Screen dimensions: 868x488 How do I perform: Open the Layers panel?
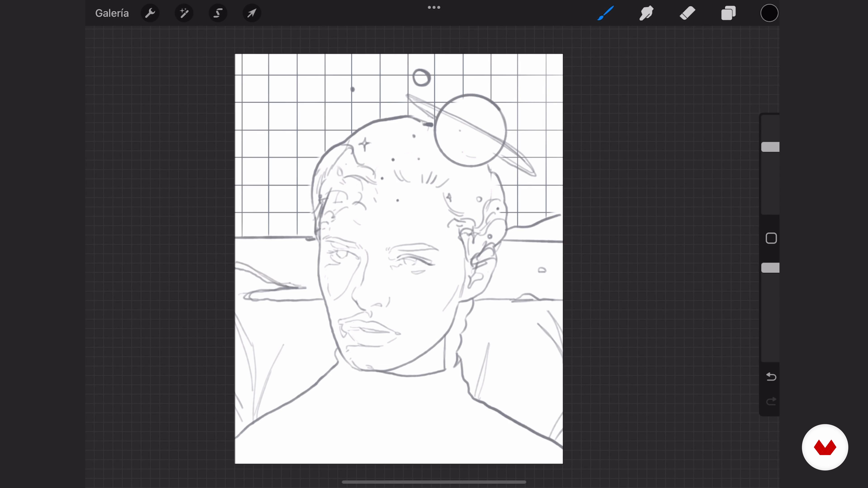(728, 13)
